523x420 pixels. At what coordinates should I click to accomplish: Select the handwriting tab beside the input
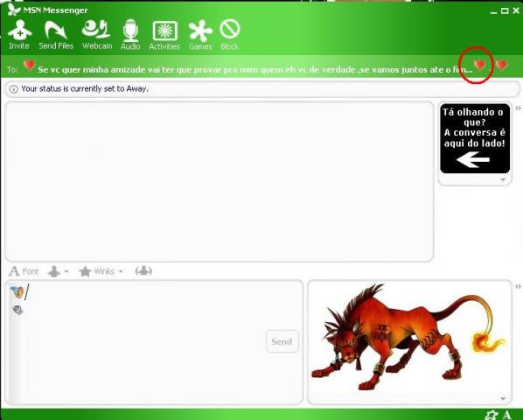(x=17, y=310)
